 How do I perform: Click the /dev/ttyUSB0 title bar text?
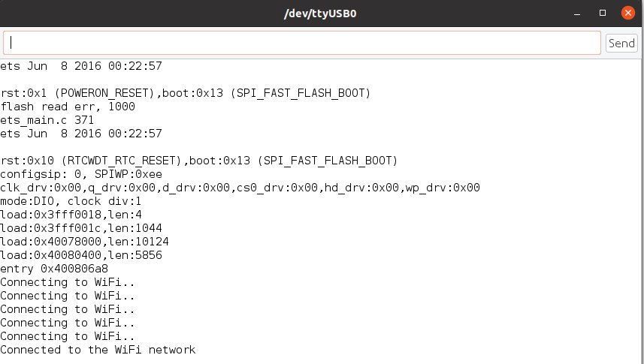point(320,14)
